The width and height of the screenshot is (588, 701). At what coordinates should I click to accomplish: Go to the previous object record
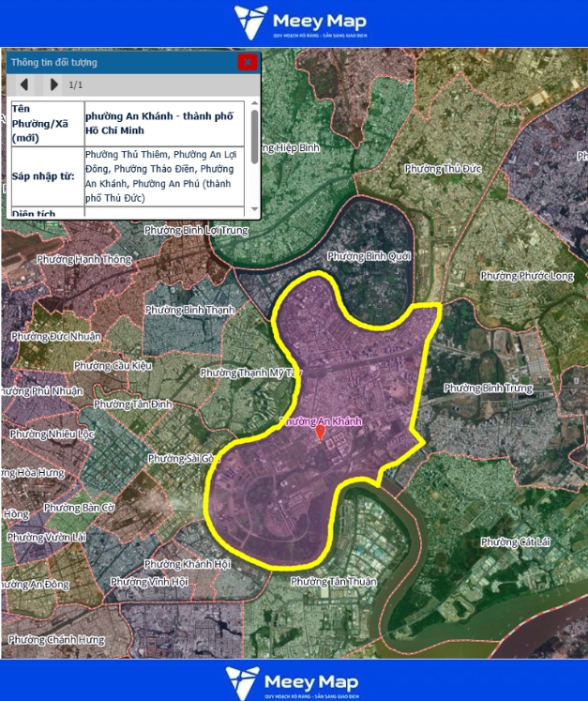25,85
